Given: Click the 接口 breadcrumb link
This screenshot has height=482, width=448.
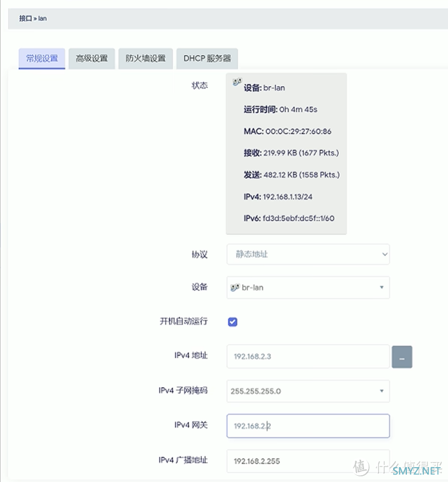Looking at the screenshot, I should pyautogui.click(x=26, y=18).
